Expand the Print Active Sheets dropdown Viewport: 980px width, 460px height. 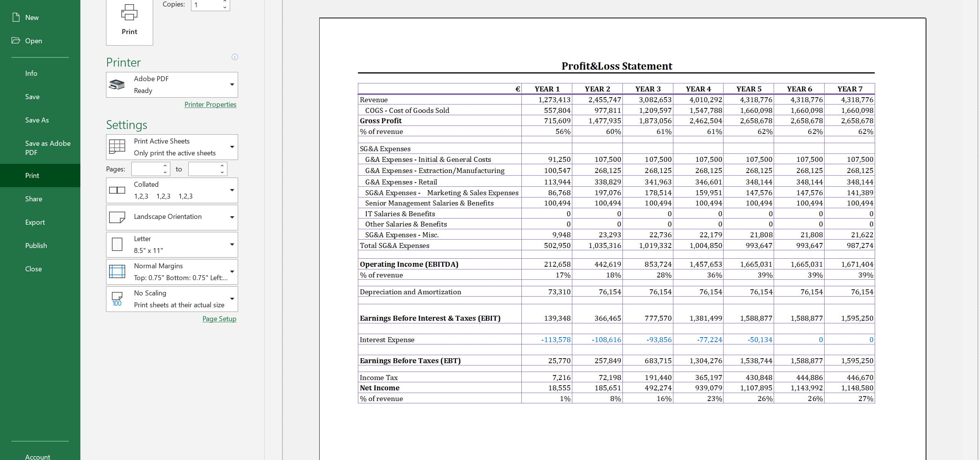pos(232,147)
